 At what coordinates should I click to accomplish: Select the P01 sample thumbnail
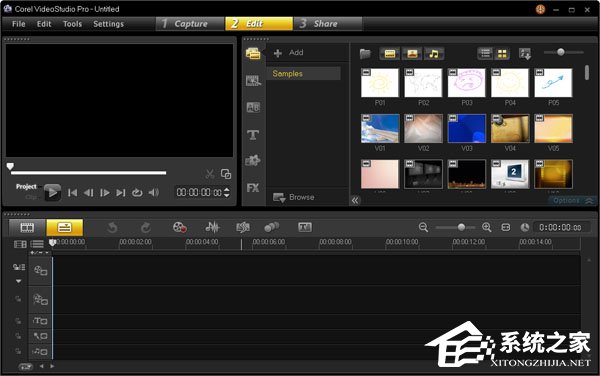click(x=380, y=83)
